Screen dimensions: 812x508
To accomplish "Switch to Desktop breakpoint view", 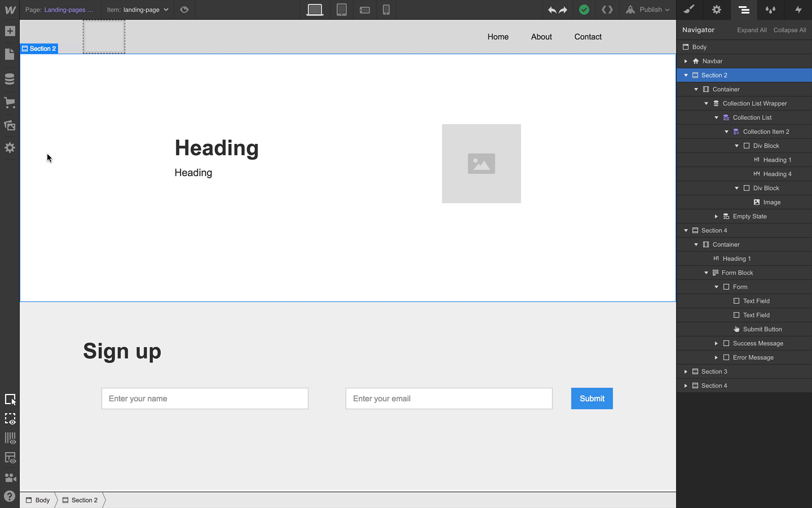I will coord(315,10).
